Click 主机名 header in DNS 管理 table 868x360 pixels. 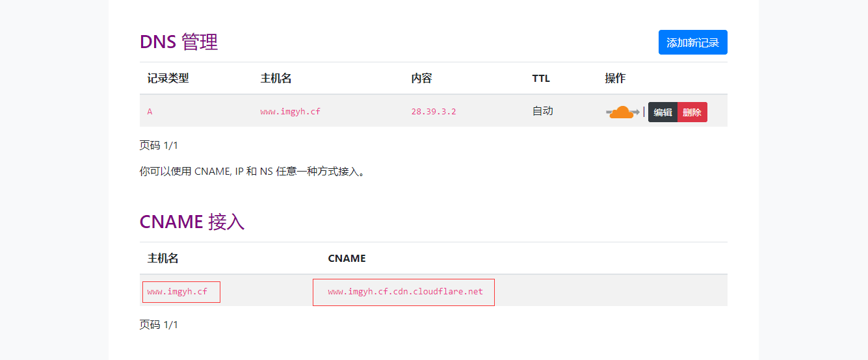point(276,79)
